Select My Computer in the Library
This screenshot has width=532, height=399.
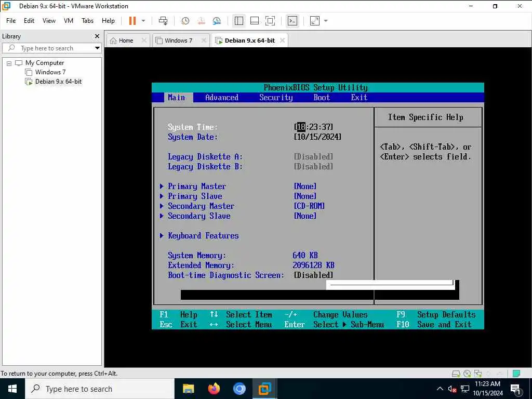point(45,63)
